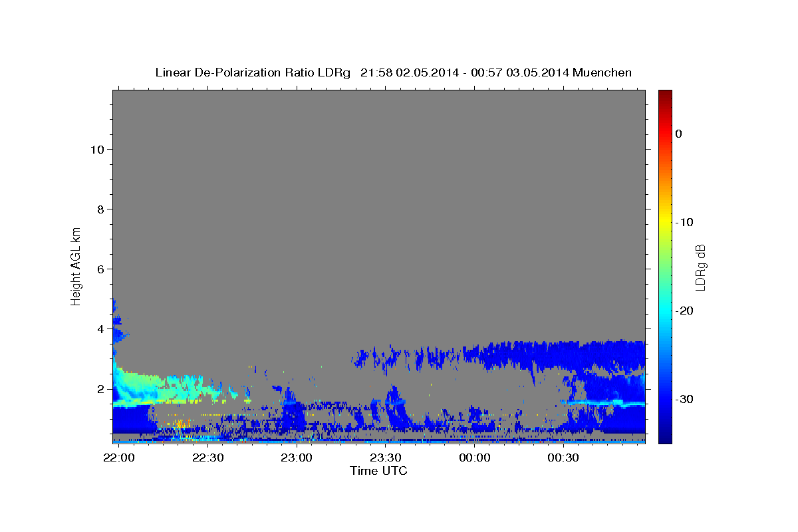Viewport: 798px width, 532px height.
Task: Click the 'LDRg dB' colorbar label
Action: [x=700, y=267]
